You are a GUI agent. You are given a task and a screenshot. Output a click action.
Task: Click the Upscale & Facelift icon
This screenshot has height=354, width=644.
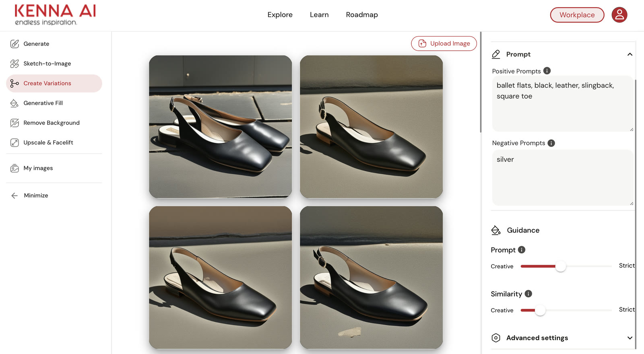pos(14,142)
